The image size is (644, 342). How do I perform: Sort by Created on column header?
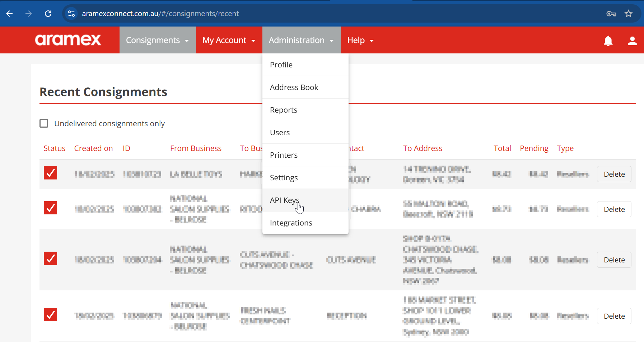pyautogui.click(x=93, y=148)
